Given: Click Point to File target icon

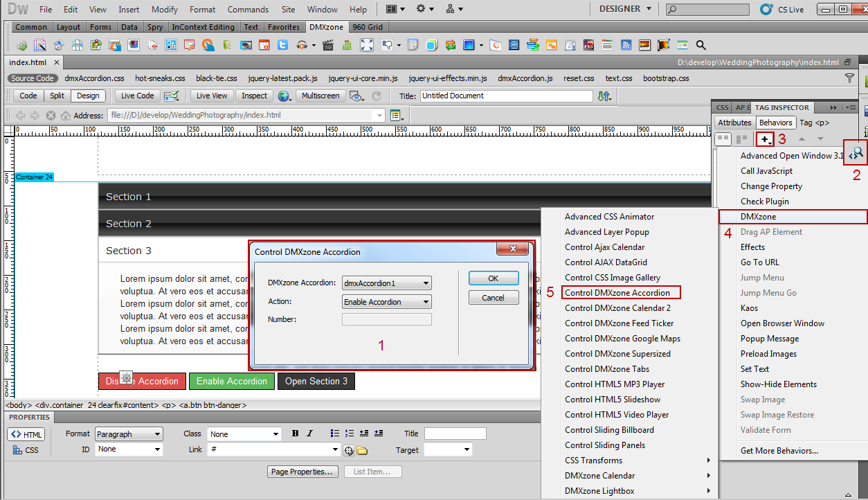Looking at the screenshot, I should (x=349, y=450).
